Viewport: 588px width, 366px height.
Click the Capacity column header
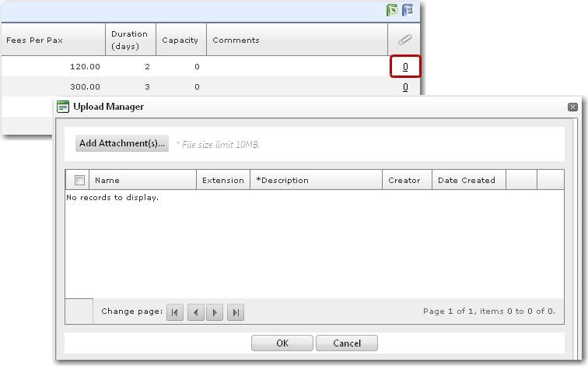click(180, 40)
